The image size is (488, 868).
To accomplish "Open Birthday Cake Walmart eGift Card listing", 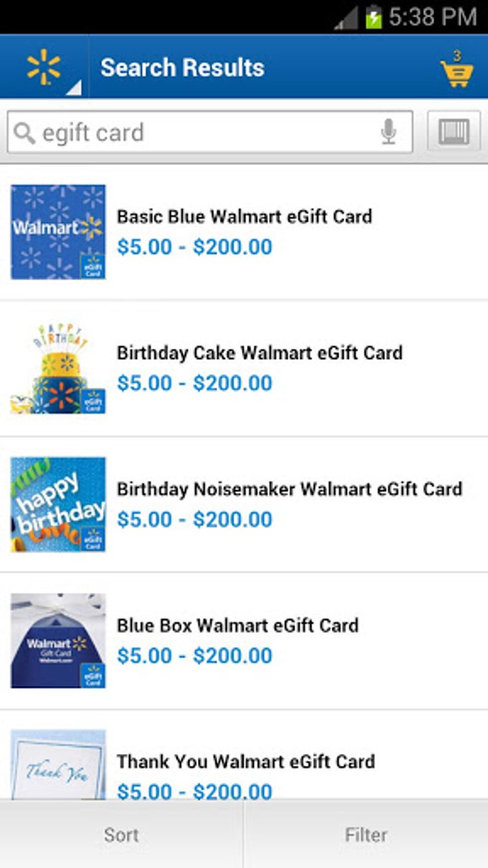I will pyautogui.click(x=259, y=353).
